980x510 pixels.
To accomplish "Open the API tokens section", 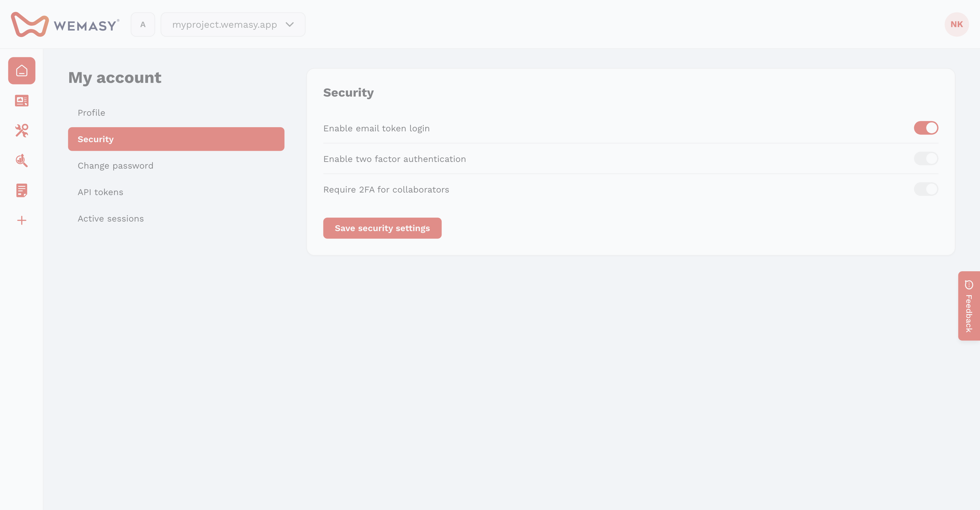I will (x=176, y=192).
